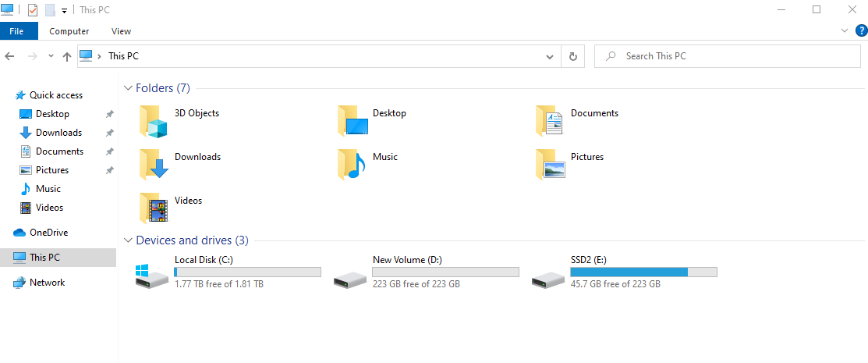The image size is (868, 363).
Task: Open the Music folder icon in Folders
Action: pos(352,165)
